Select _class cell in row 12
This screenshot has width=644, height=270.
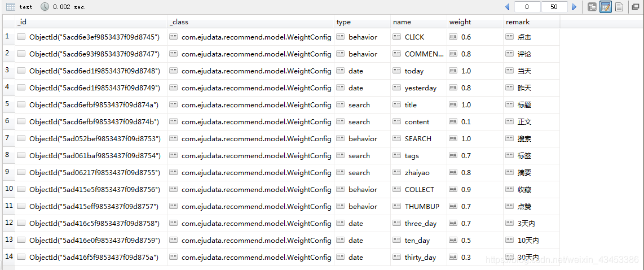point(250,224)
